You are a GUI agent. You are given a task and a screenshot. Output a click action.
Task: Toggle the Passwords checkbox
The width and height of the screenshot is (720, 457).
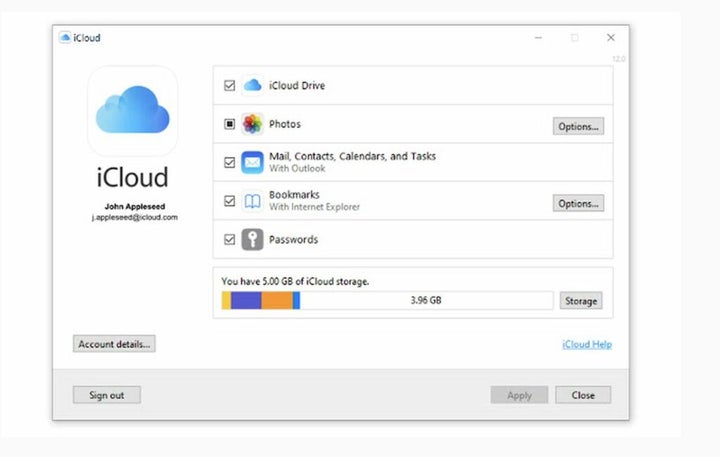(230, 240)
